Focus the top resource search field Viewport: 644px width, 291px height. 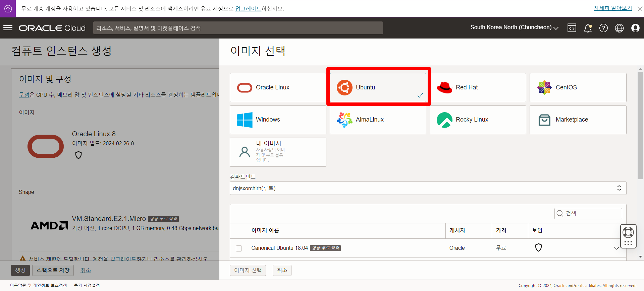tap(238, 28)
